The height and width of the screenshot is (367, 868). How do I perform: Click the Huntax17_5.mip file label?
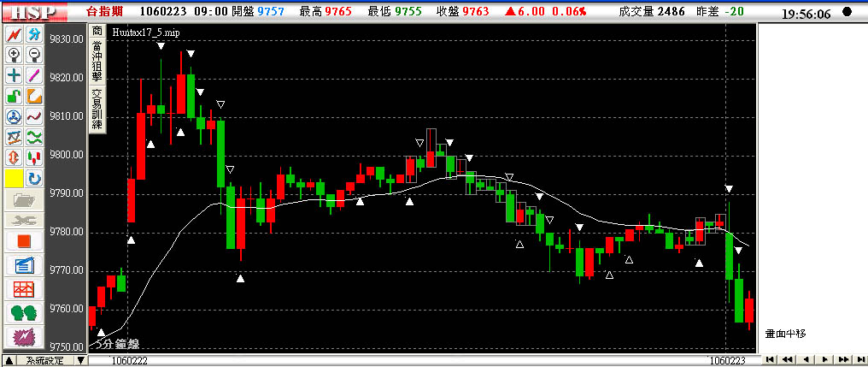(x=145, y=33)
